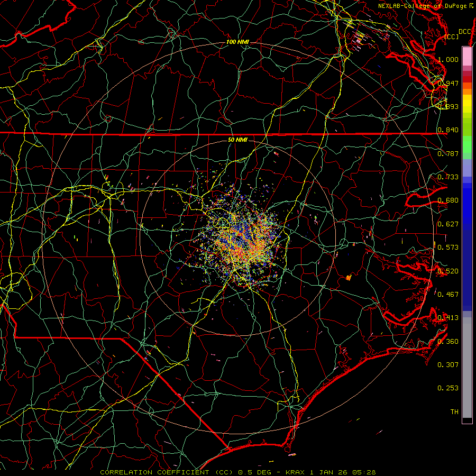Click the 0.360 scale value
The width and height of the screenshot is (476, 476).
(448, 342)
